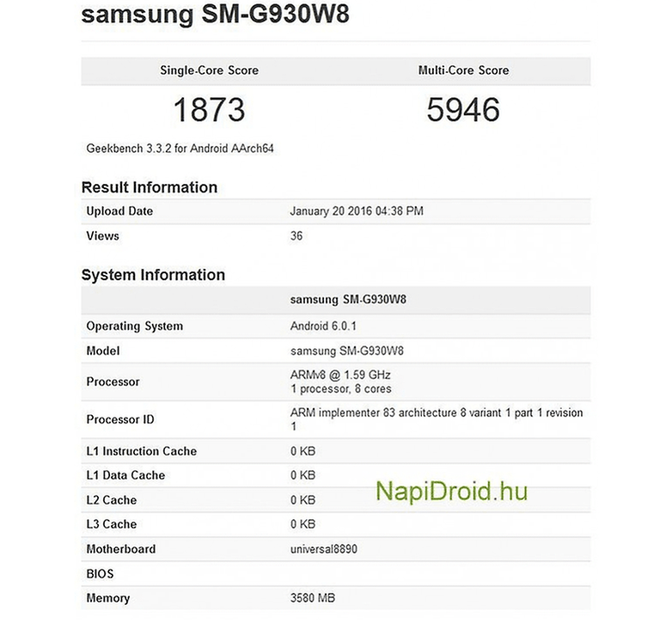Select L3 Cache 0 KB value
The height and width of the screenshot is (623, 672).
(302, 524)
